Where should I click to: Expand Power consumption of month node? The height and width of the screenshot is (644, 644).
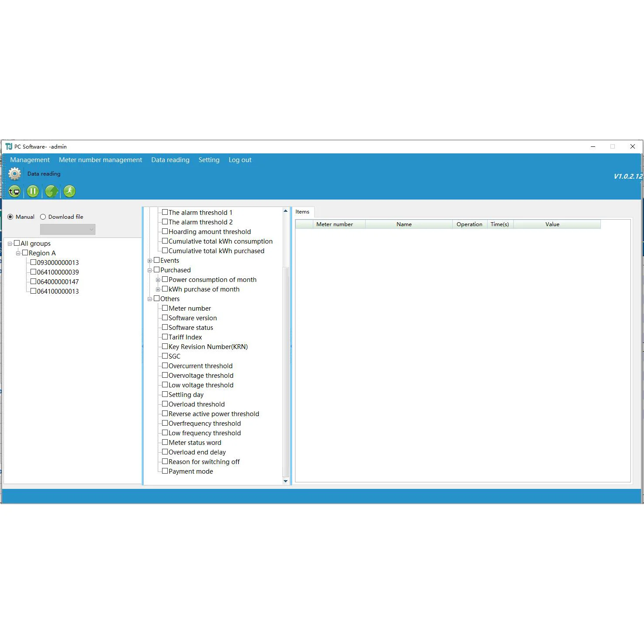(158, 280)
